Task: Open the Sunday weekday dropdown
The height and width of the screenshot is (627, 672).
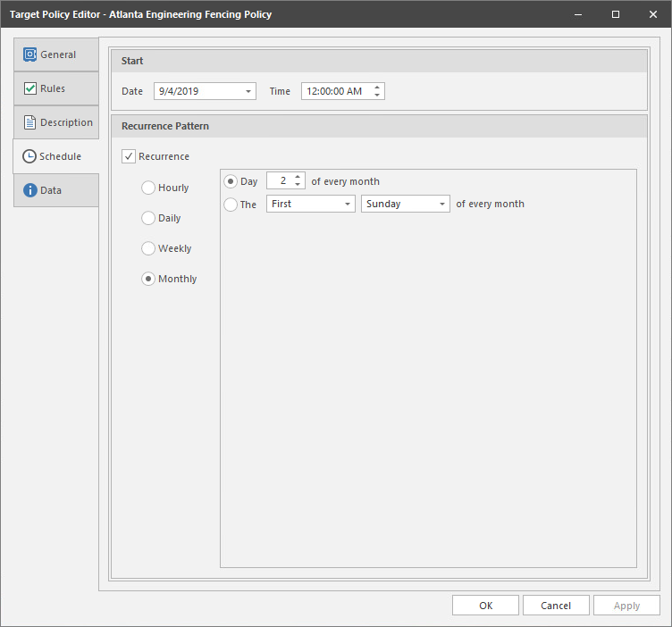Action: click(x=441, y=204)
